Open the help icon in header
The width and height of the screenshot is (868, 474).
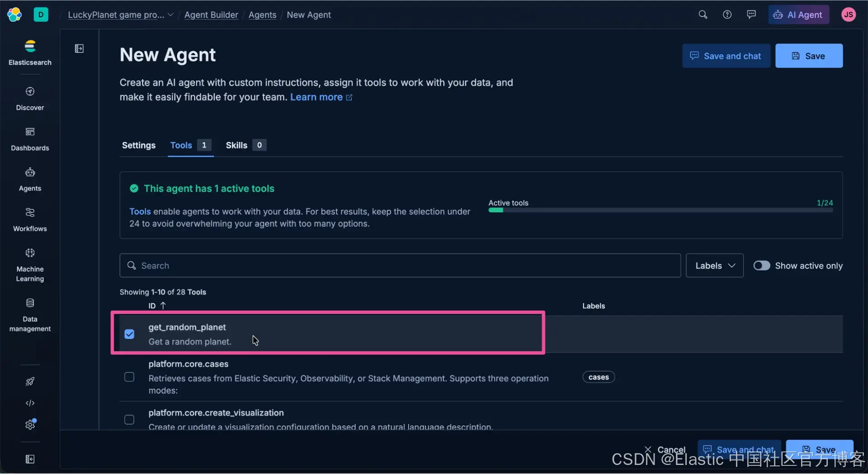pos(727,14)
